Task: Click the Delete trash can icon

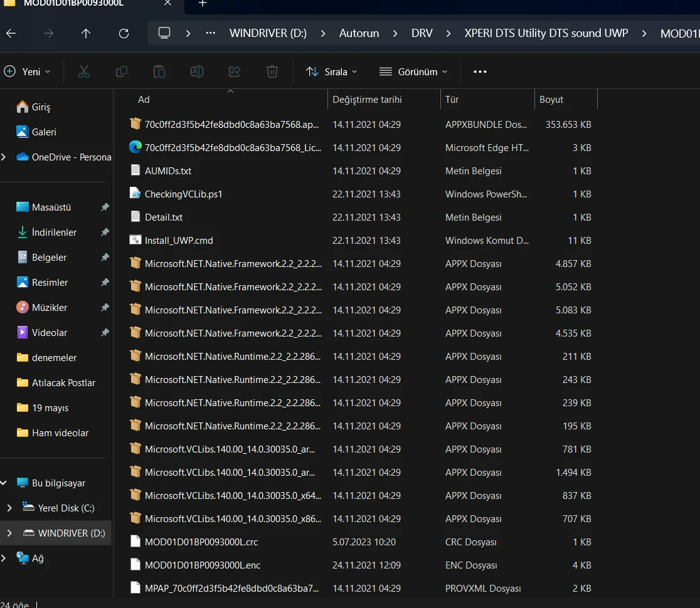Action: click(272, 71)
